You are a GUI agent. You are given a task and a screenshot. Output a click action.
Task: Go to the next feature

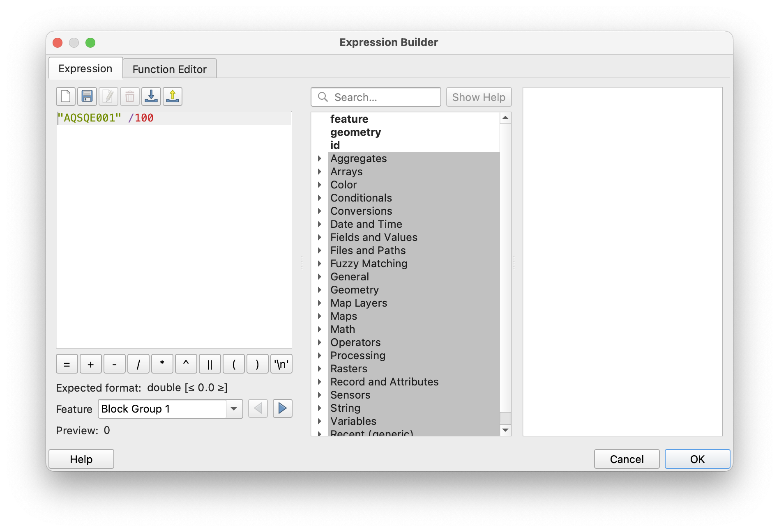coord(282,408)
